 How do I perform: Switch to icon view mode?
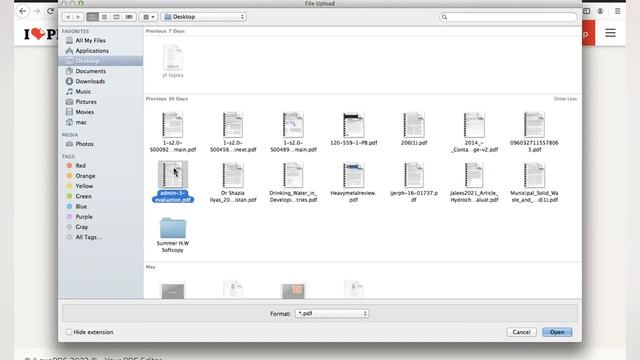coord(92,17)
